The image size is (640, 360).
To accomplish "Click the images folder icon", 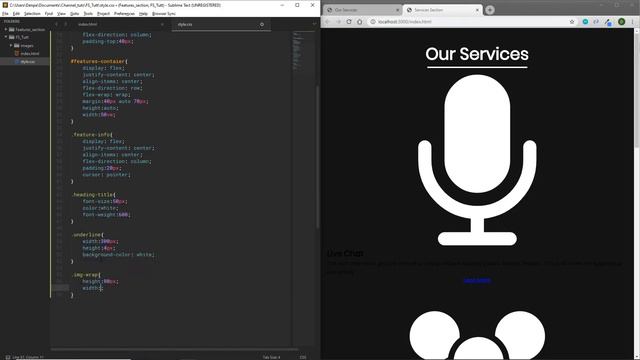I will (x=17, y=45).
